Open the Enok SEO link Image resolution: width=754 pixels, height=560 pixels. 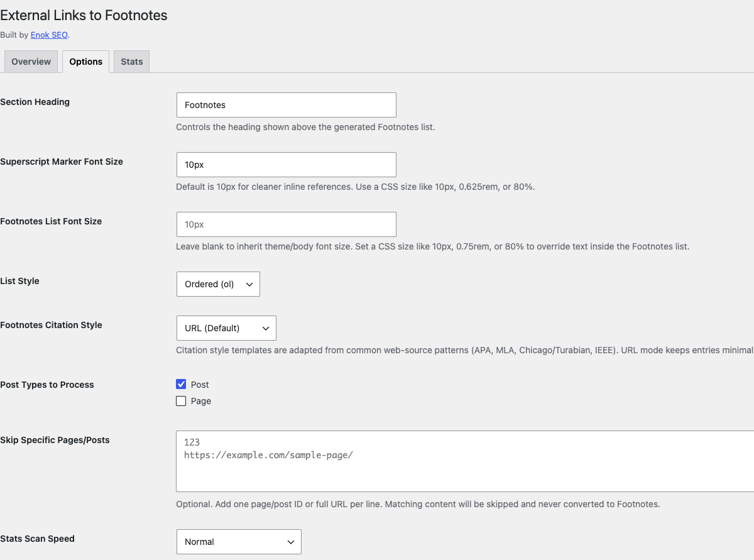click(49, 35)
